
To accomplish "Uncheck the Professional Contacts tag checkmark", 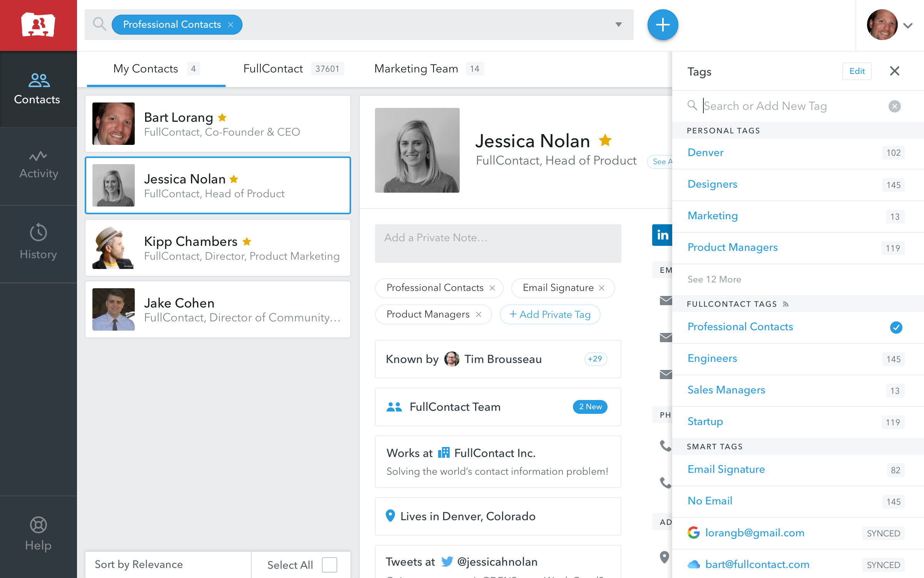I will (x=896, y=327).
